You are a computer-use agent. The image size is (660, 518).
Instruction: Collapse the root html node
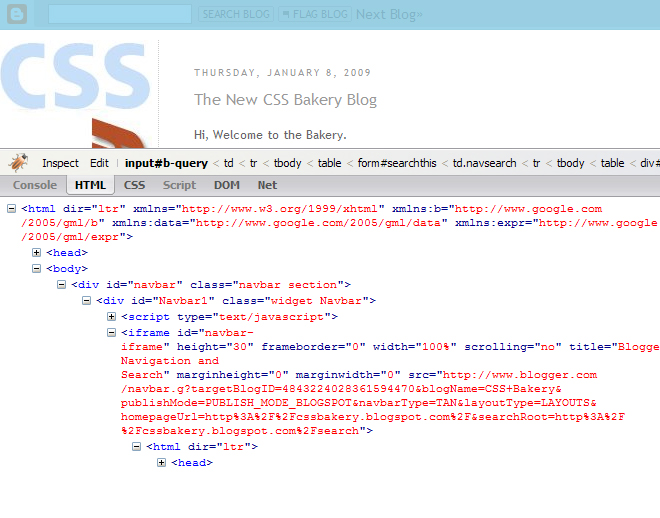(x=12, y=209)
